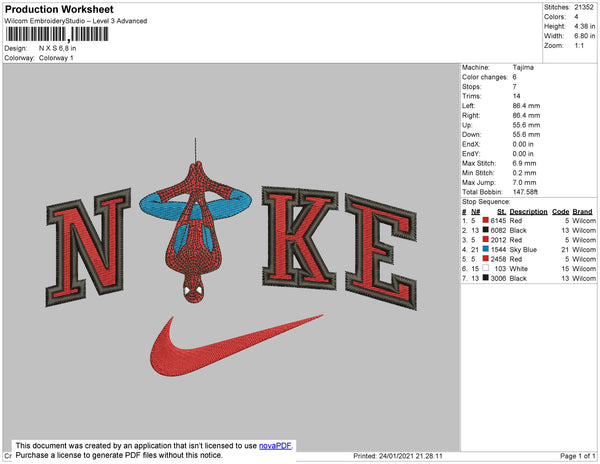This screenshot has width=600, height=464.
Task: Select the White swatch for stop 103
Action: [486, 268]
